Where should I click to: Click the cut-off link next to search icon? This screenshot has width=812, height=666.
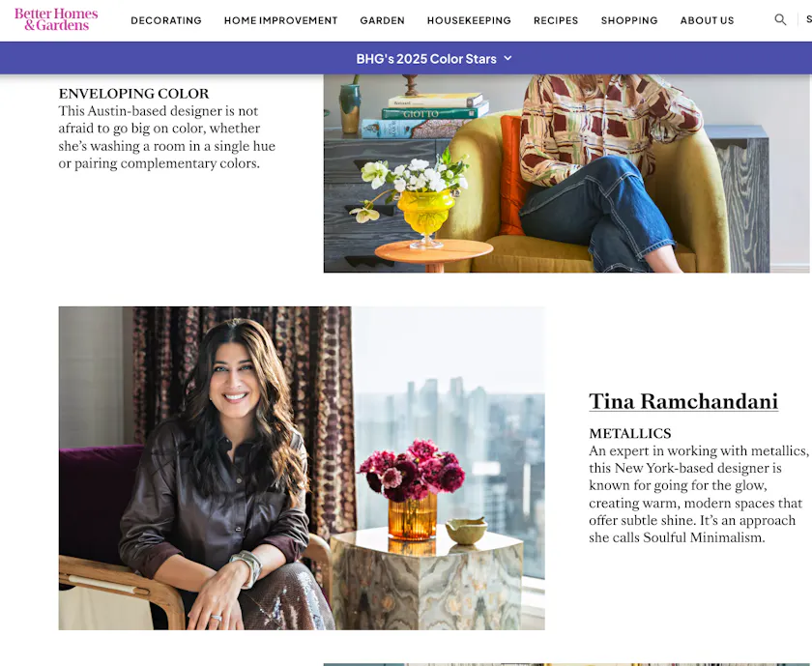[x=808, y=19]
